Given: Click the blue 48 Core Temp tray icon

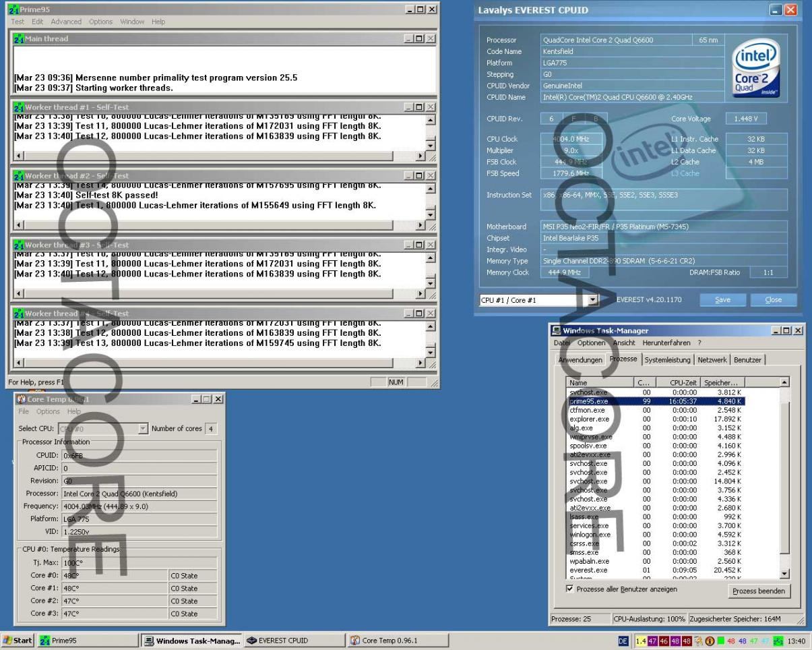Looking at the screenshot, I should pos(743,641).
